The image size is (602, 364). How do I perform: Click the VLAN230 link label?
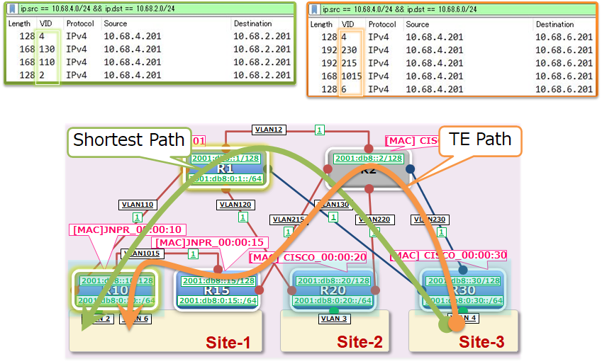pos(430,220)
